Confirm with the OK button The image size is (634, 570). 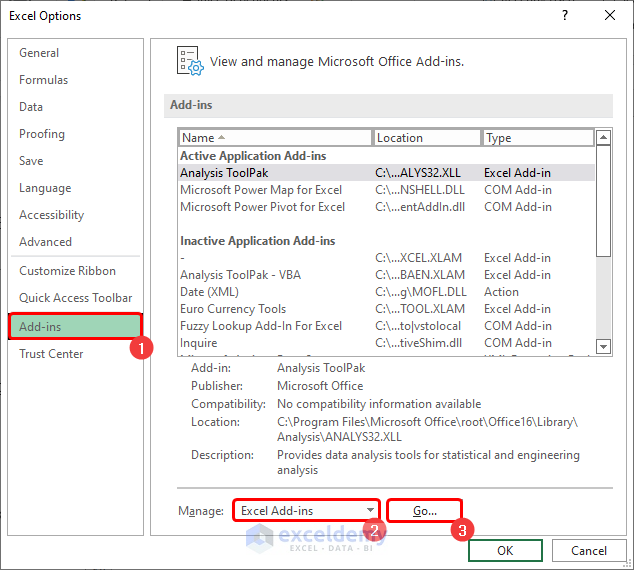click(x=505, y=551)
